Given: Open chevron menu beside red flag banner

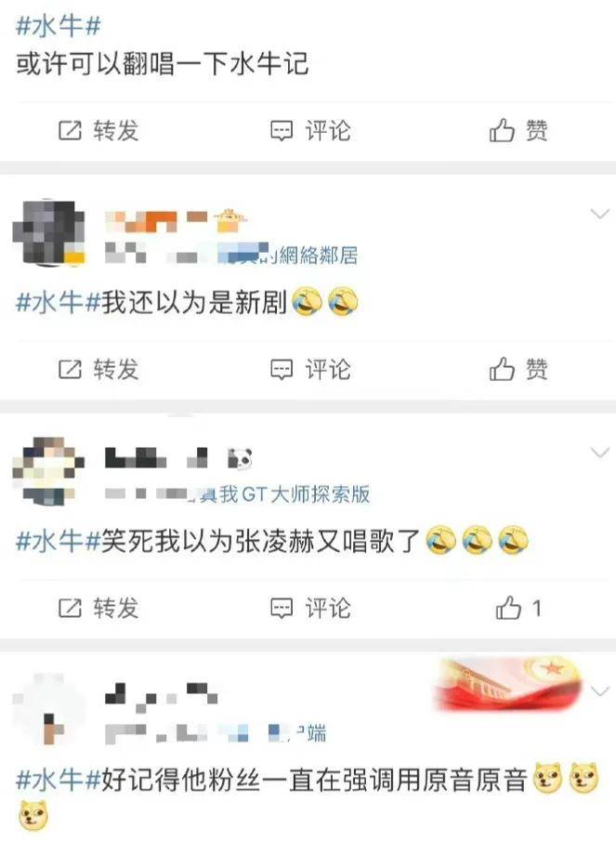Looking at the screenshot, I should [599, 690].
